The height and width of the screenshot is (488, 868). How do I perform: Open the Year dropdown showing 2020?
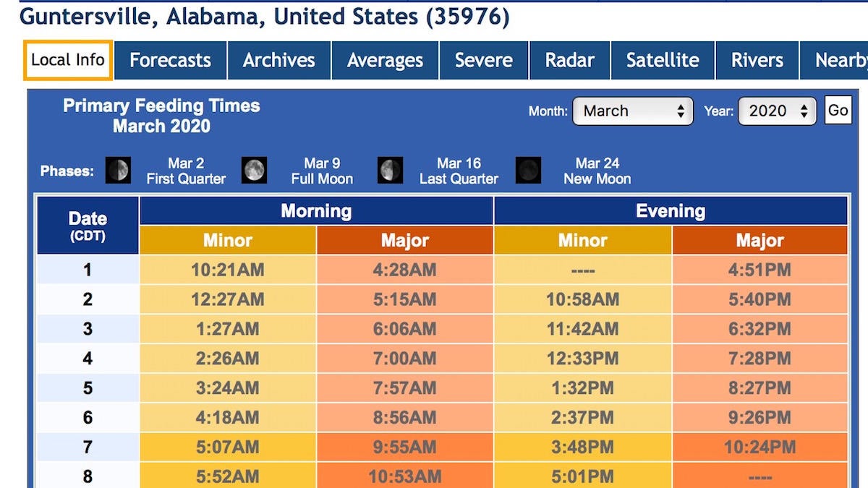coord(778,111)
